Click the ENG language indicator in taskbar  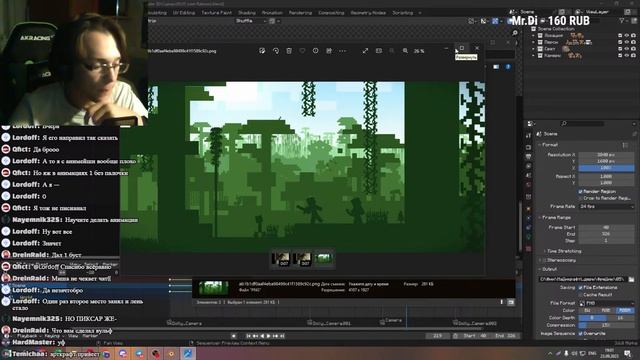point(592,353)
